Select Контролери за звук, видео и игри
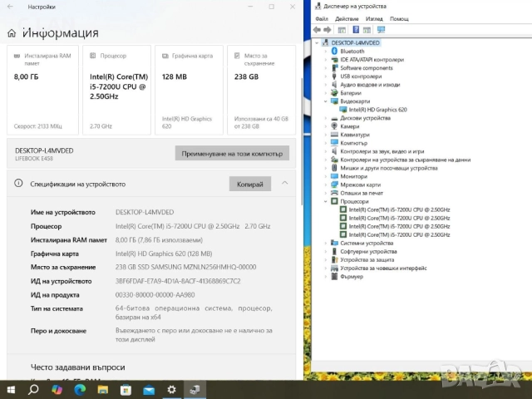 (x=382, y=151)
